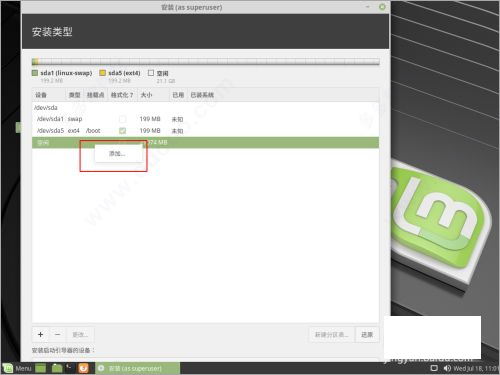The width and height of the screenshot is (500, 375).
Task: Click the plus button to add partition
Action: point(40,334)
